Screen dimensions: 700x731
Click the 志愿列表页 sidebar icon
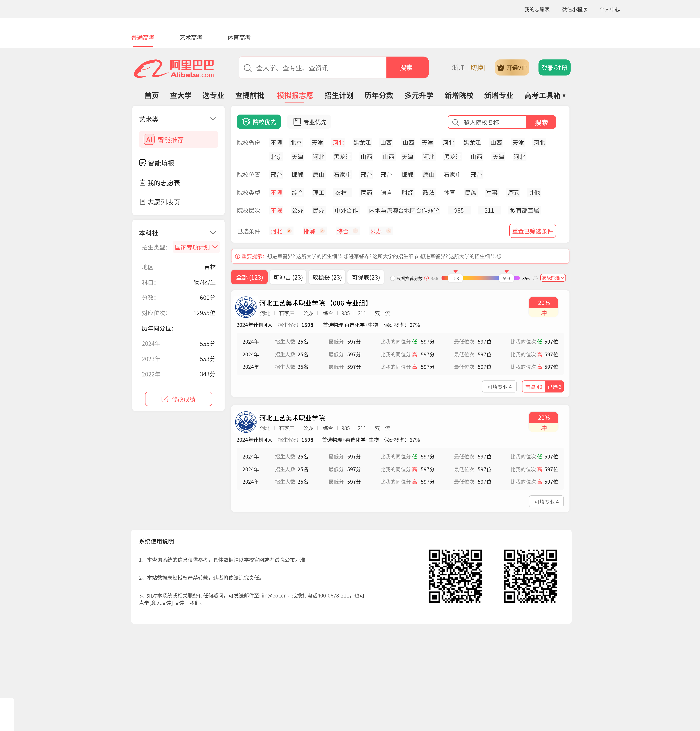142,202
